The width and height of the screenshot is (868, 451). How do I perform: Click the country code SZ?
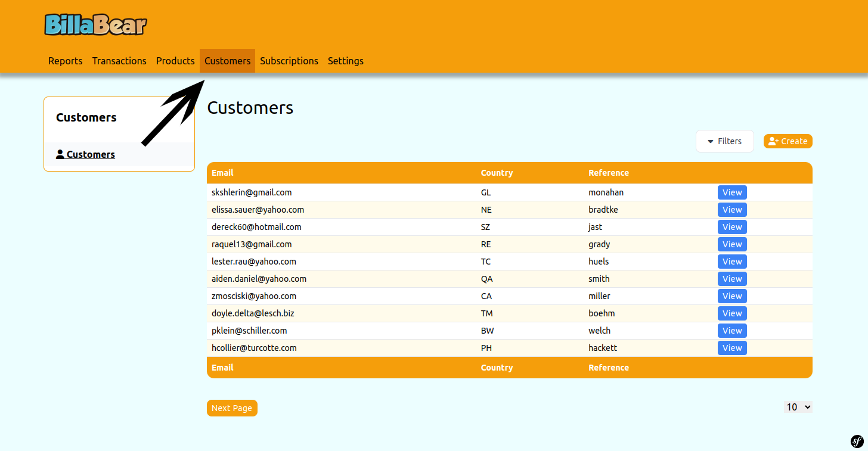486,227
